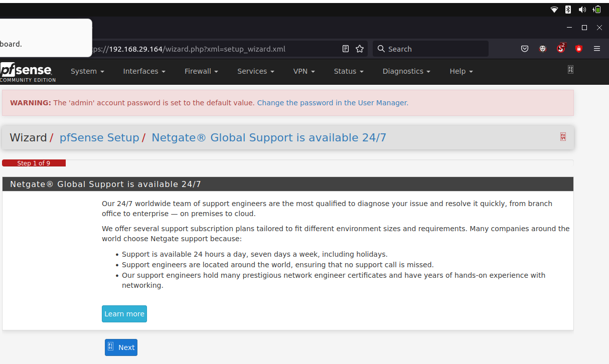Screen dimensions: 609x364
Task: Click the Netgate Global Support panel heading
Action: coord(288,184)
